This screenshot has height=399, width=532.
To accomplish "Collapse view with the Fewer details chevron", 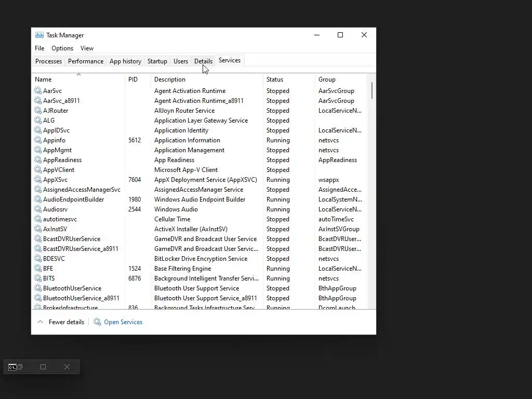I will click(40, 322).
